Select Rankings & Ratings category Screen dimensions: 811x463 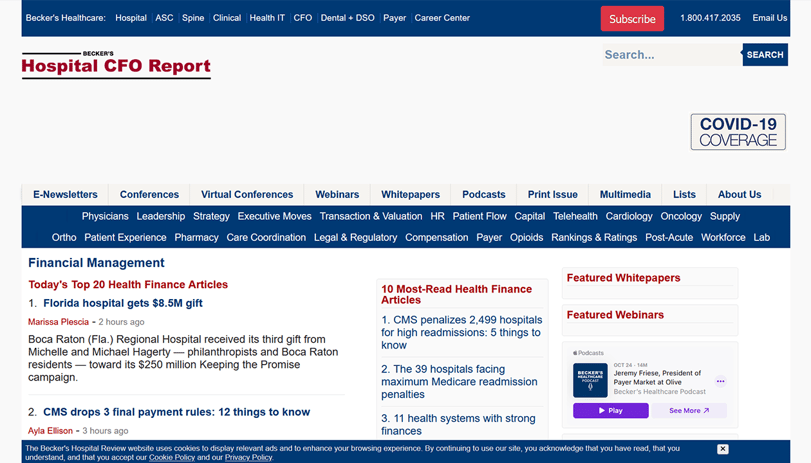(594, 237)
